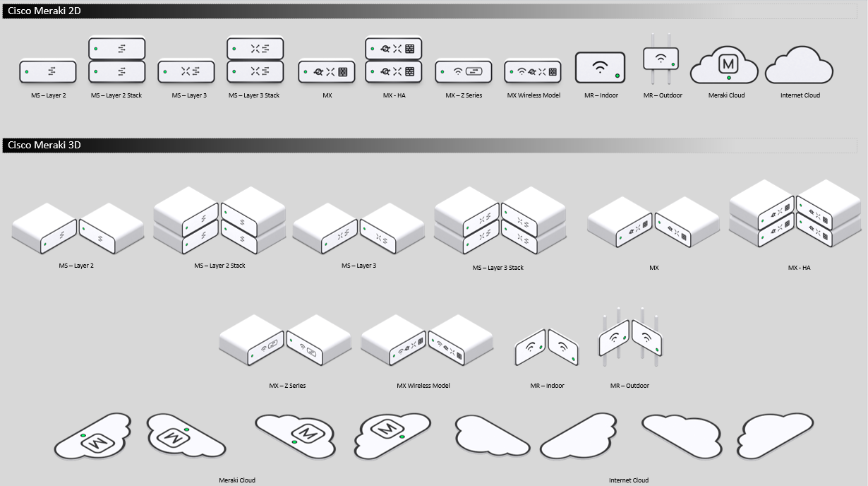Select the 2D MX security appliance icon

click(325, 71)
